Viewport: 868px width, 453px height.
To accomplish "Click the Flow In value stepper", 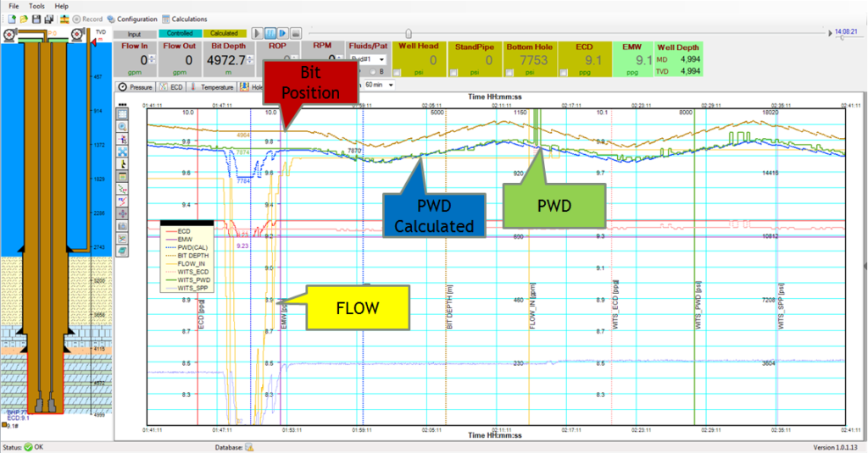I will click(x=153, y=60).
